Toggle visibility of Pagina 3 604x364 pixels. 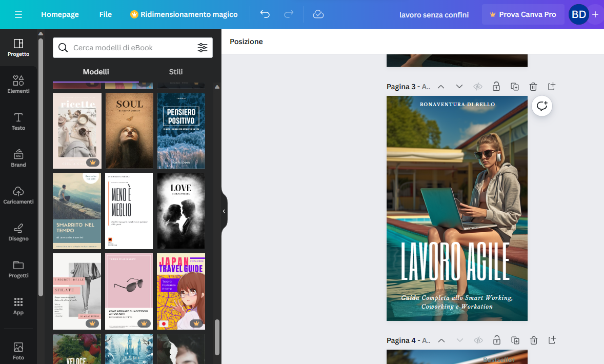[478, 87]
